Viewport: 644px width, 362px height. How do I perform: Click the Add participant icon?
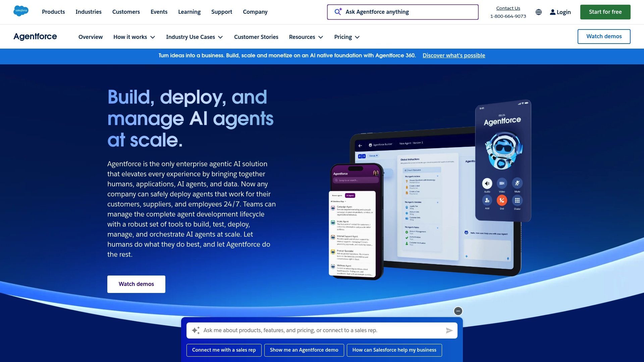(487, 200)
